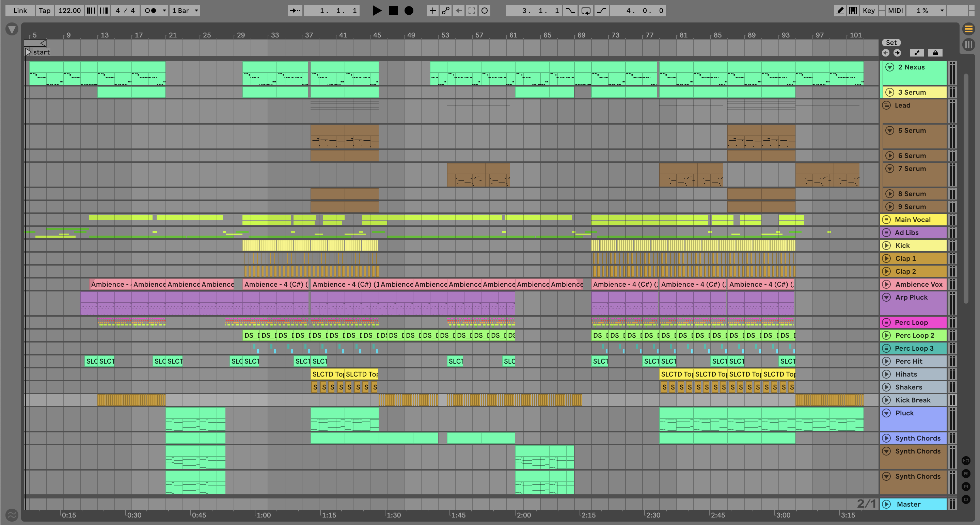Click the lock envelopes icon

tap(935, 53)
